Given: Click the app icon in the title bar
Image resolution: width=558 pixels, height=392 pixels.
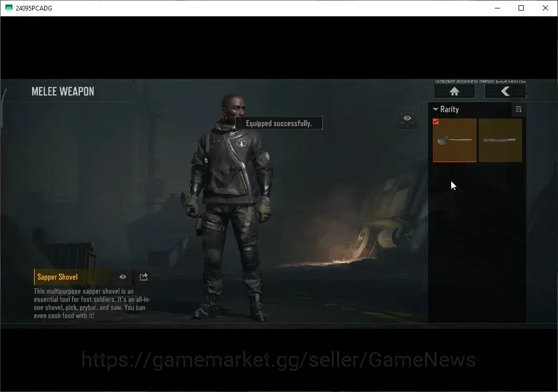Looking at the screenshot, I should point(9,8).
